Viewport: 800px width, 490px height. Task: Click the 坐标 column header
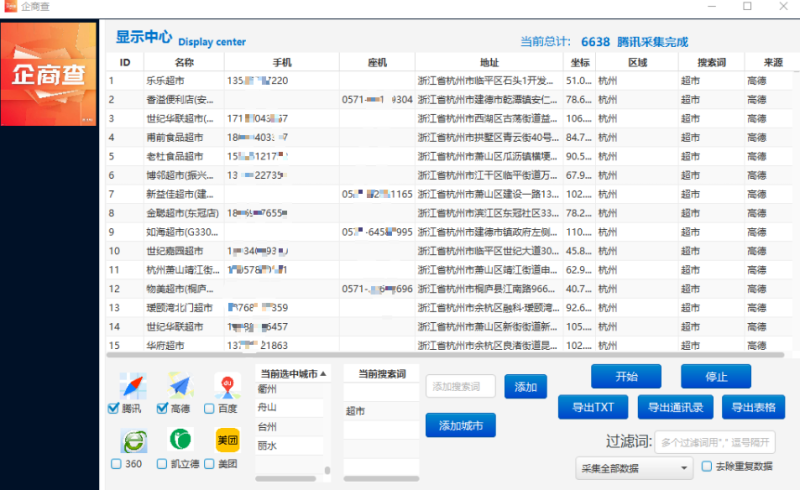click(x=580, y=62)
